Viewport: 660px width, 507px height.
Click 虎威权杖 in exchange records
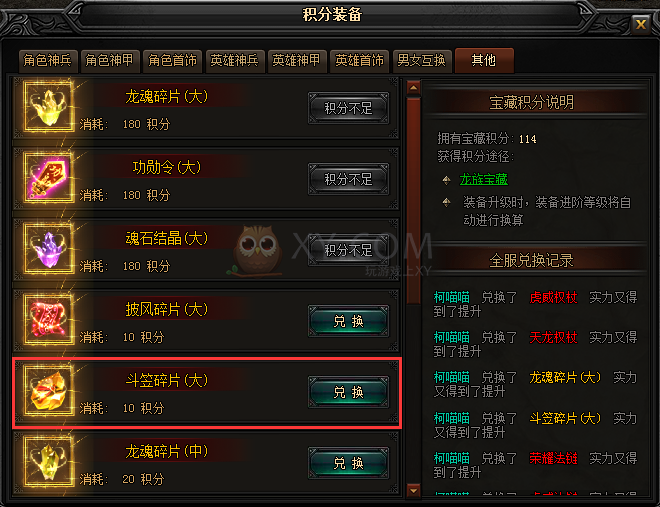[553, 297]
